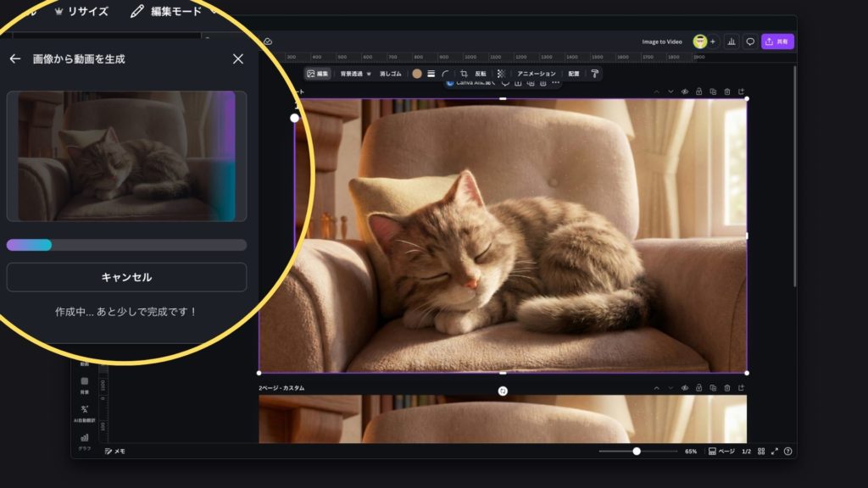868x488 pixels.
Task: Toggle the lock on page 1
Action: [698, 91]
